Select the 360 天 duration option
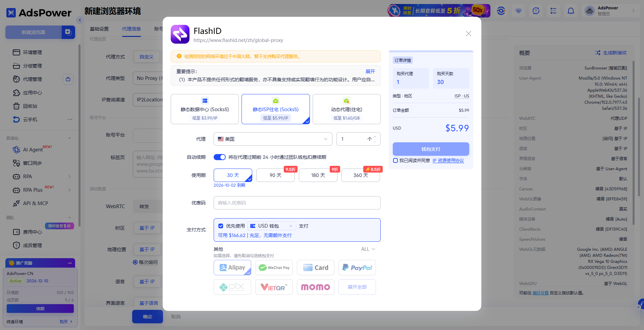Screen dimensions: 644x330 click(361, 175)
